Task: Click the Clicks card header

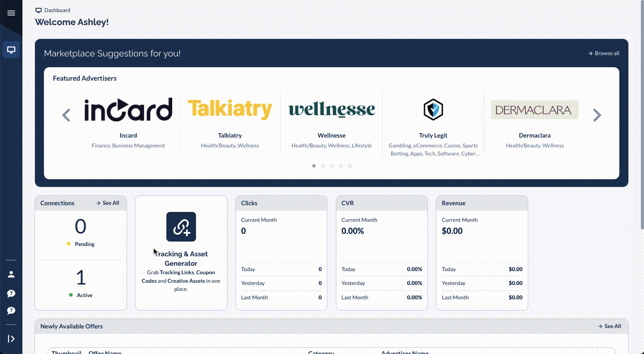Action: pyautogui.click(x=281, y=203)
